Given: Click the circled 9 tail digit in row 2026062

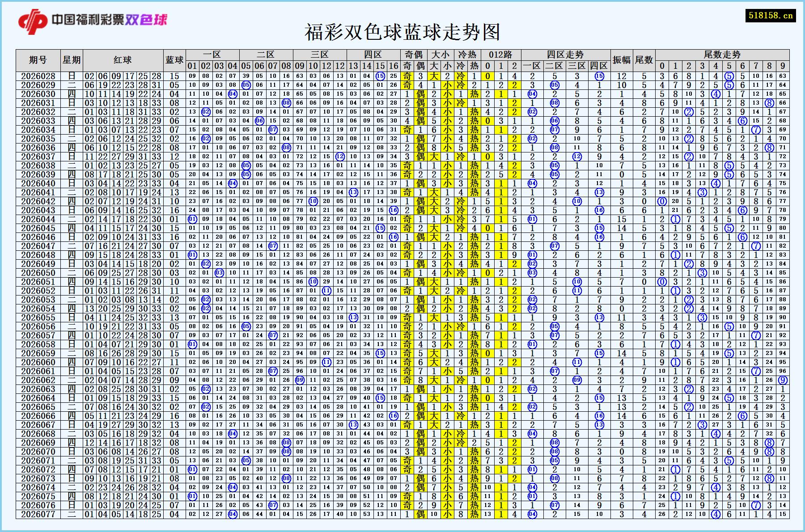Looking at the screenshot, I should coord(783,380).
